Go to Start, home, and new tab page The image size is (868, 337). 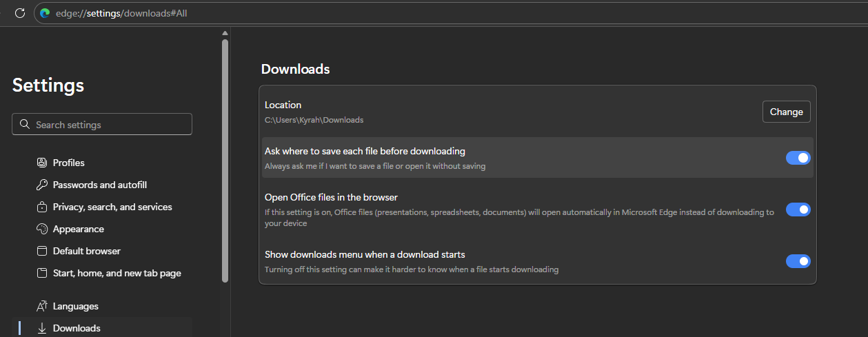coord(117,273)
